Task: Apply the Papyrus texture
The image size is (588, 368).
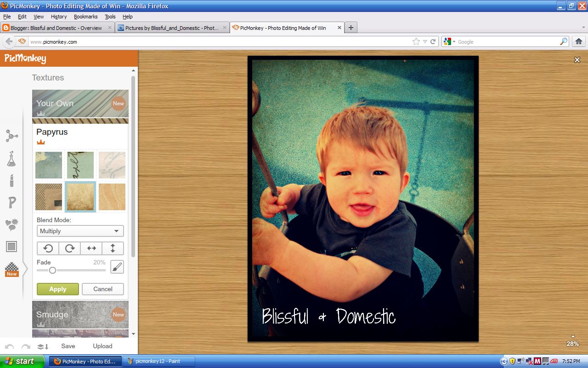Action: pyautogui.click(x=58, y=289)
